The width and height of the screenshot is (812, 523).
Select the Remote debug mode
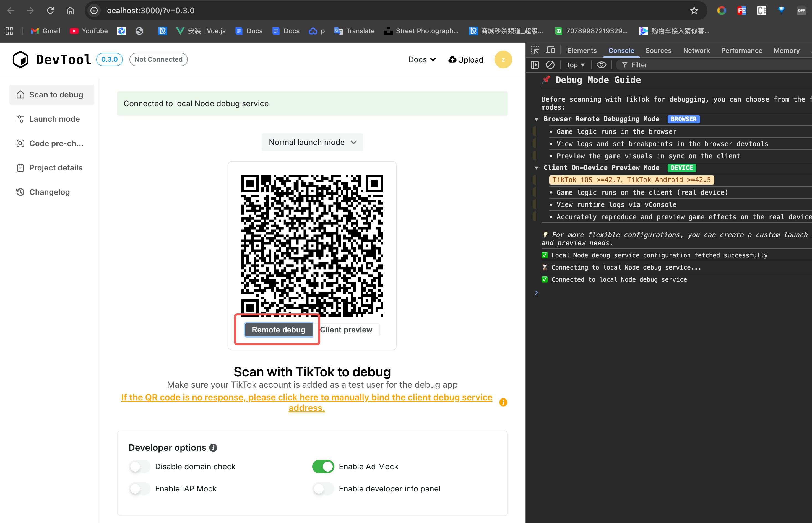click(278, 330)
